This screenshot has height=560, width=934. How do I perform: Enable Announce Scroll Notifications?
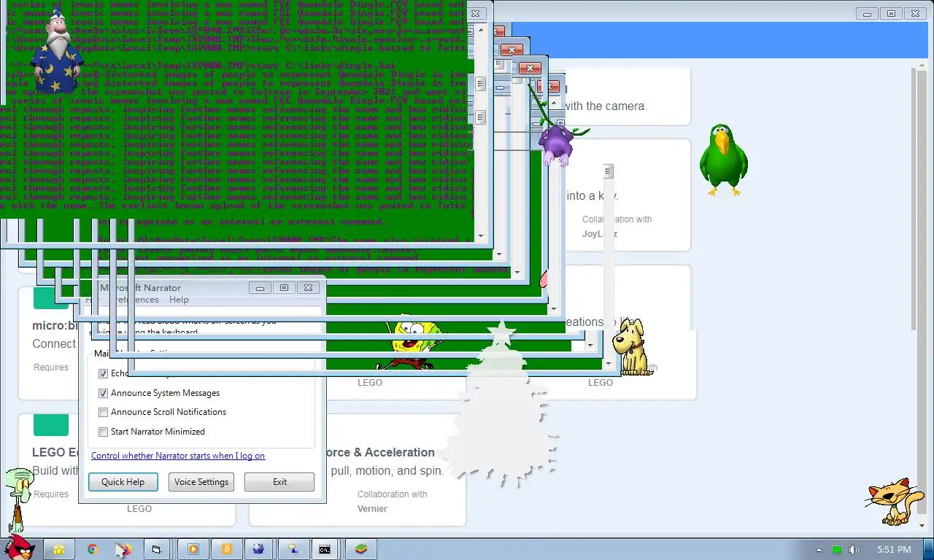(x=104, y=412)
